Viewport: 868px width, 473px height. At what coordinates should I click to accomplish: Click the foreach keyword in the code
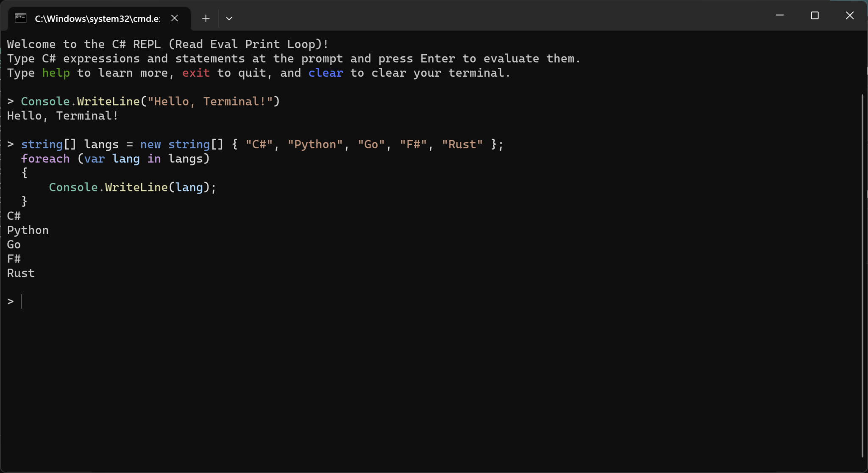[x=45, y=158]
